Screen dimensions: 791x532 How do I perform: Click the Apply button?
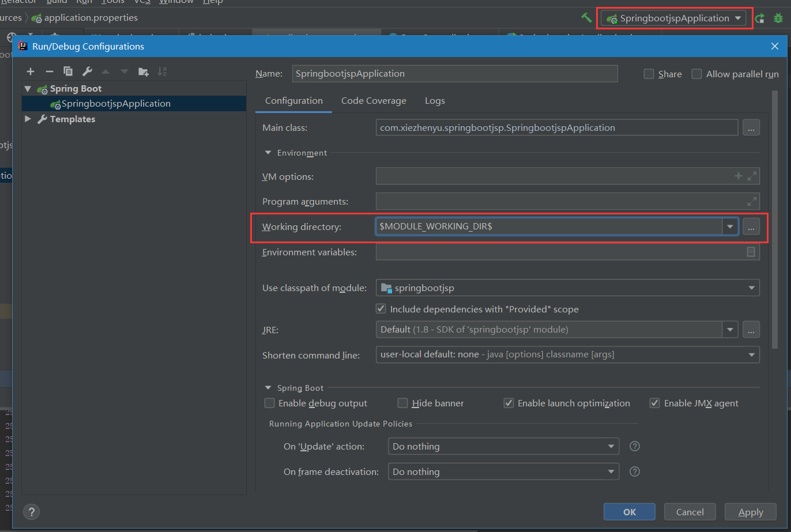(x=751, y=512)
